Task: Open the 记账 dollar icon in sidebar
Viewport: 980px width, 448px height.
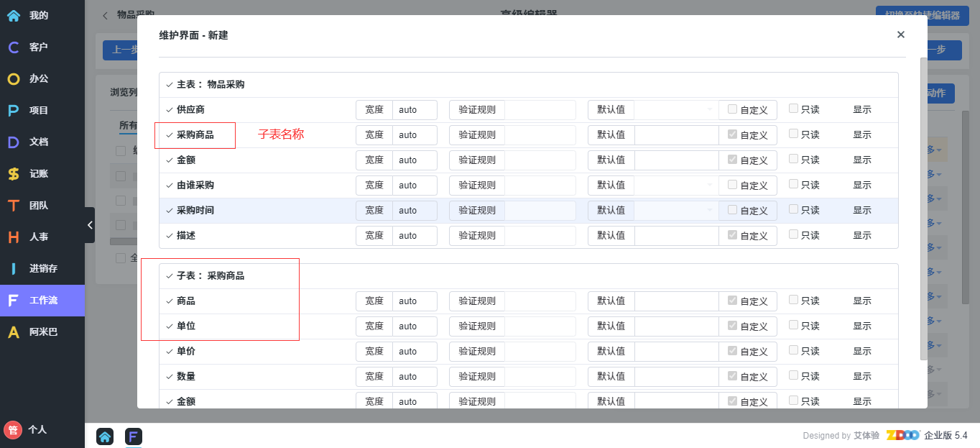Action: [x=14, y=173]
